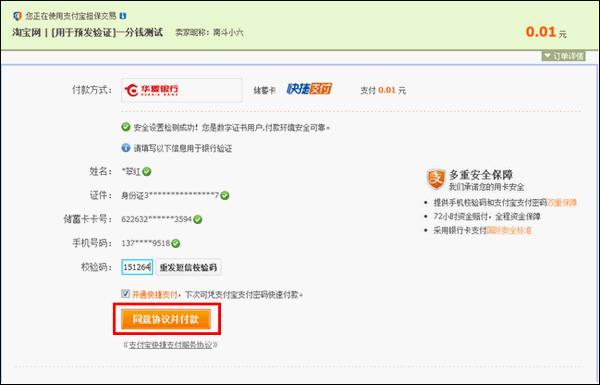This screenshot has height=385, width=600.
Task: Click the orange security shield icon
Action: [436, 179]
